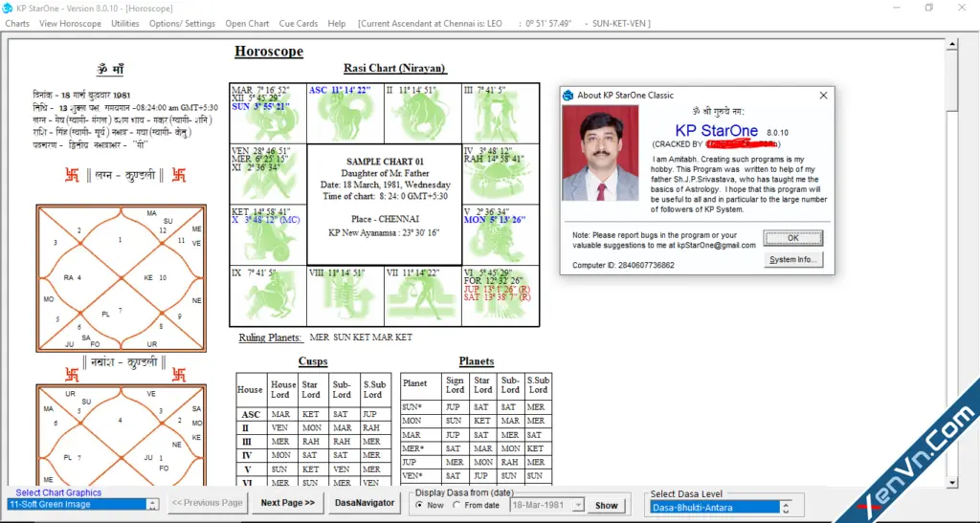The image size is (980, 523).
Task: Click the S.Sub Lord header in Planets table
Action: (538, 384)
